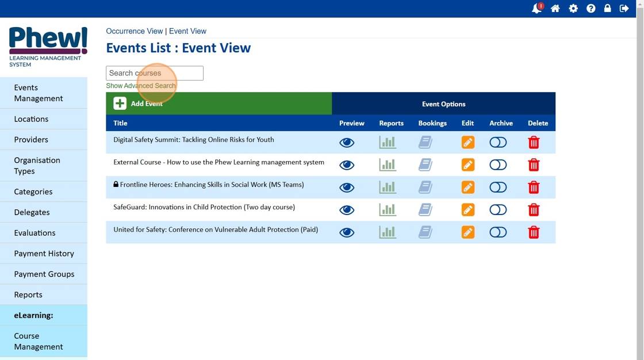Screen dimensions: 644x360
Task: Toggle archive for External Course event
Action: tap(498, 165)
